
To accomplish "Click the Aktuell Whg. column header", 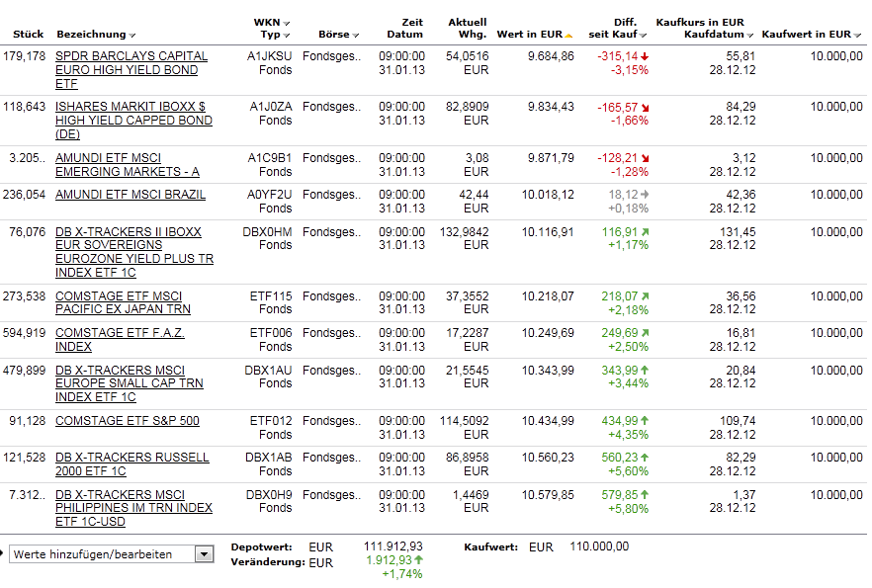I will 467,28.
